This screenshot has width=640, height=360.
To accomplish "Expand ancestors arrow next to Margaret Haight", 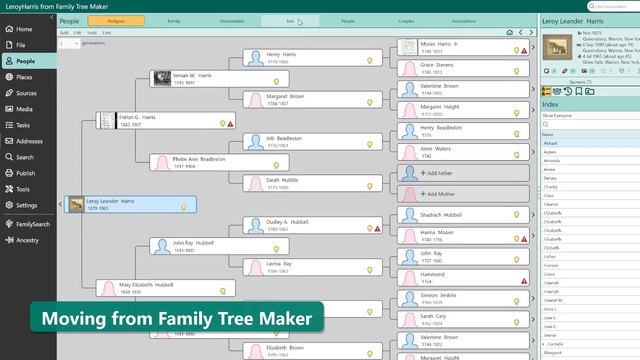I will [x=533, y=110].
